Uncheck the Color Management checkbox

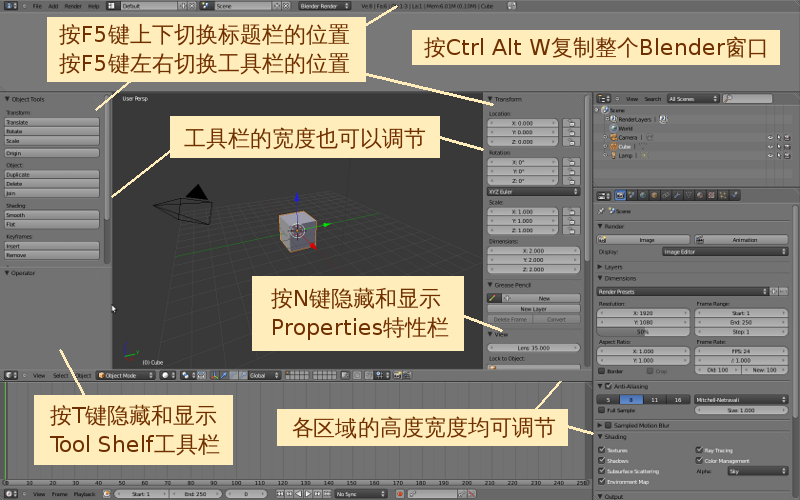coord(699,460)
